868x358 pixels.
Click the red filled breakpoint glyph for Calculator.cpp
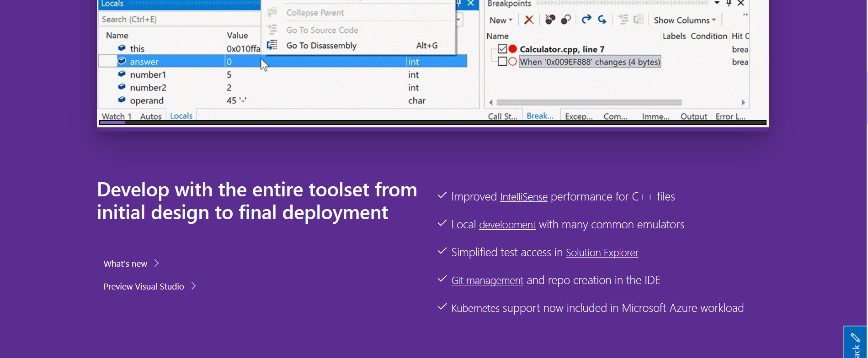pyautogui.click(x=513, y=49)
